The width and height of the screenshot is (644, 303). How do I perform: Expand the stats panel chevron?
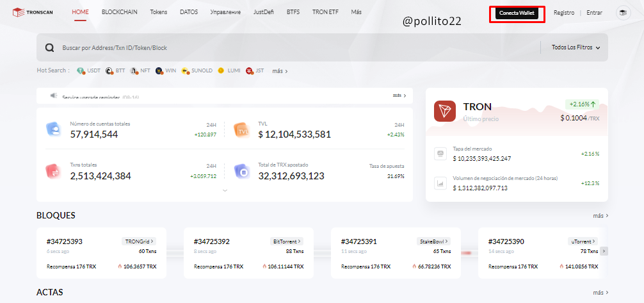(x=225, y=190)
